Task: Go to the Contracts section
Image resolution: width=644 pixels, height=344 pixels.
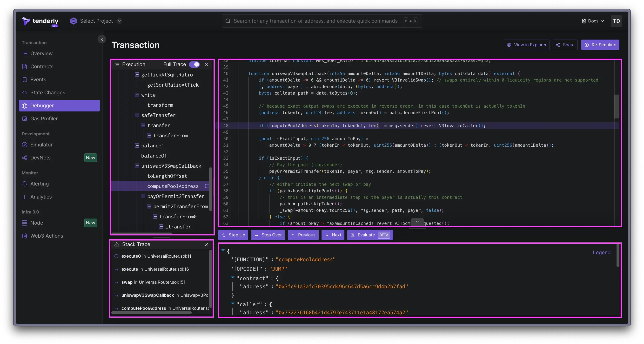Action: [59, 67]
